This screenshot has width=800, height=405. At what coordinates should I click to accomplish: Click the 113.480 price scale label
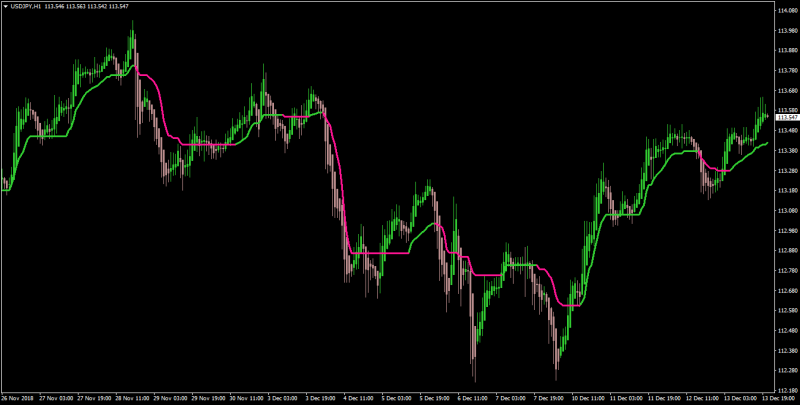[788, 130]
